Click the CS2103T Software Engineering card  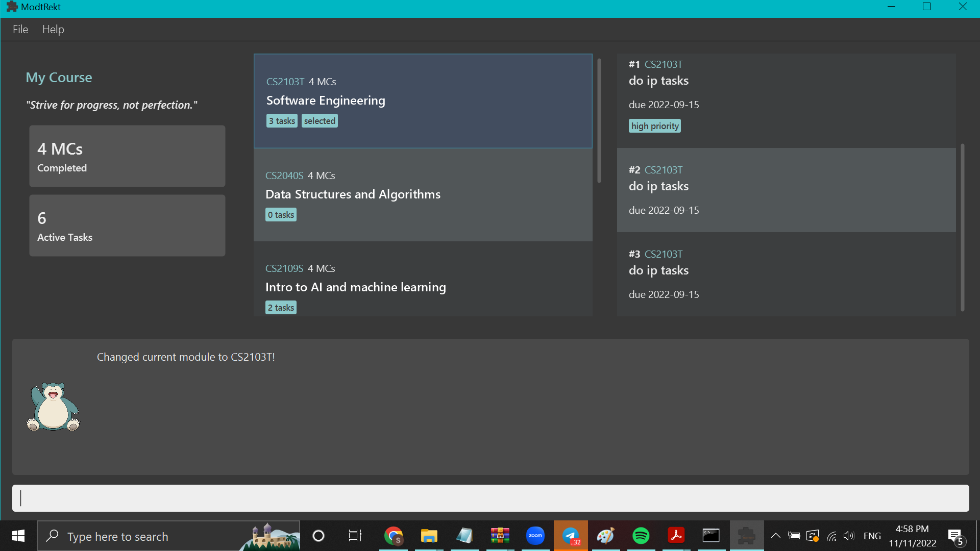(x=423, y=101)
